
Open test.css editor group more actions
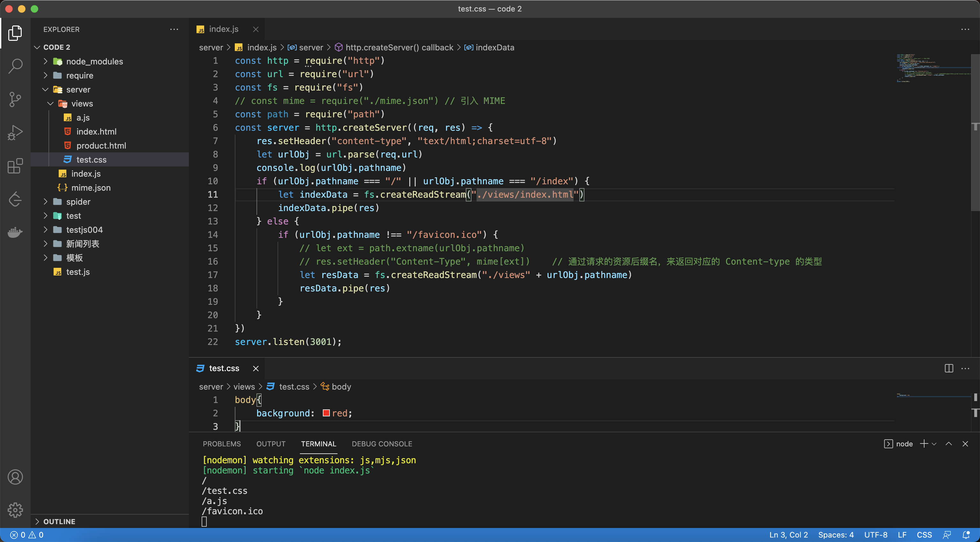(x=965, y=368)
